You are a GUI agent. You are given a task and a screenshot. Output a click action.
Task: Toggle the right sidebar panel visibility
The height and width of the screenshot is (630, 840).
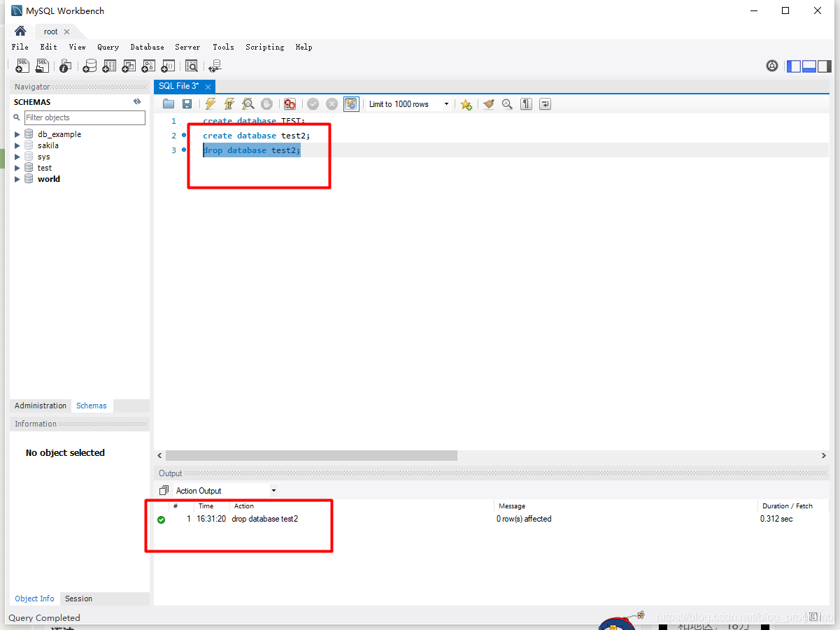pyautogui.click(x=825, y=66)
